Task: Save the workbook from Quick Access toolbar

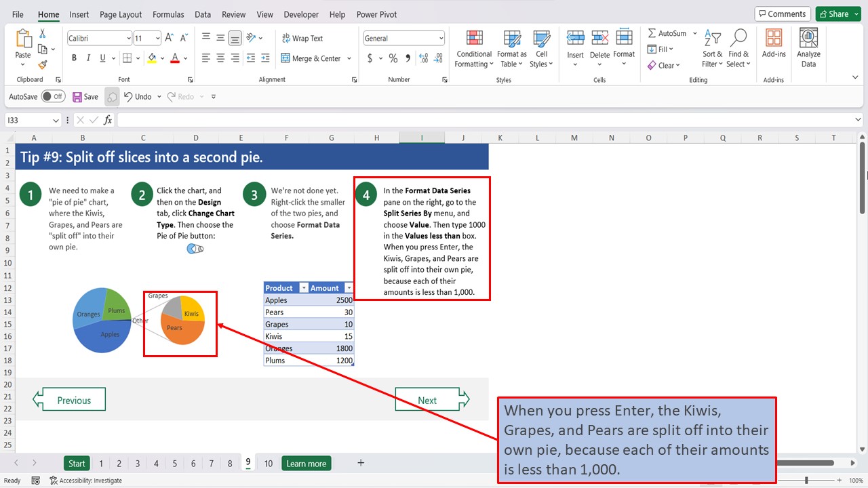Action: click(x=85, y=97)
